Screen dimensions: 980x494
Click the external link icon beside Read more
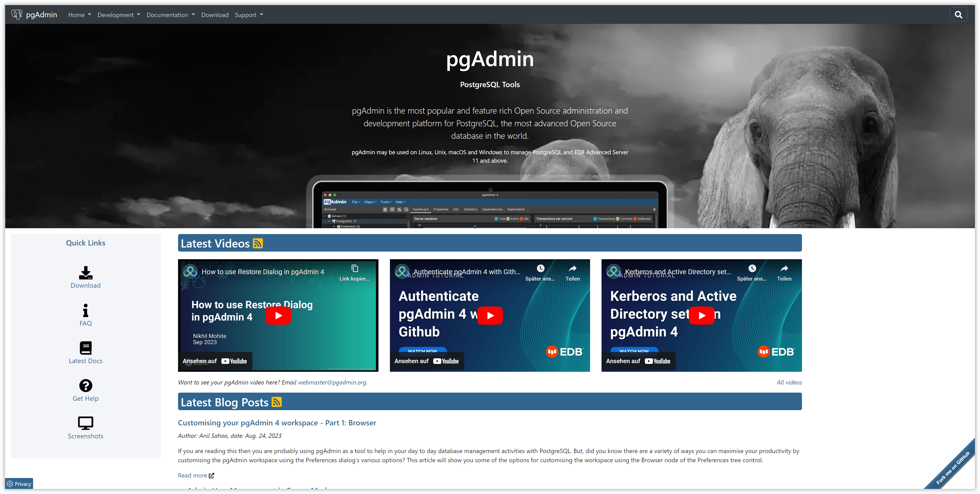click(x=212, y=475)
